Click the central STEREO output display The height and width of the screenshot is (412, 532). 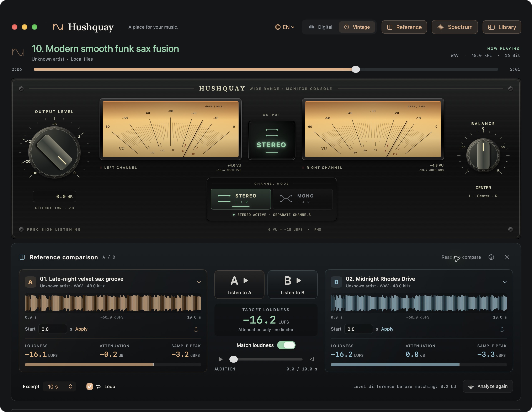click(x=272, y=140)
